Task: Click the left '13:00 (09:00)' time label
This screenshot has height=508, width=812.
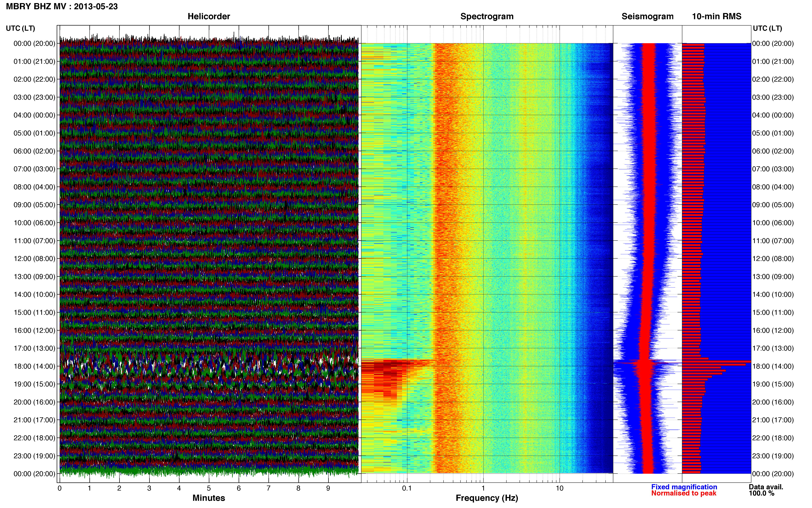Action: [34, 277]
